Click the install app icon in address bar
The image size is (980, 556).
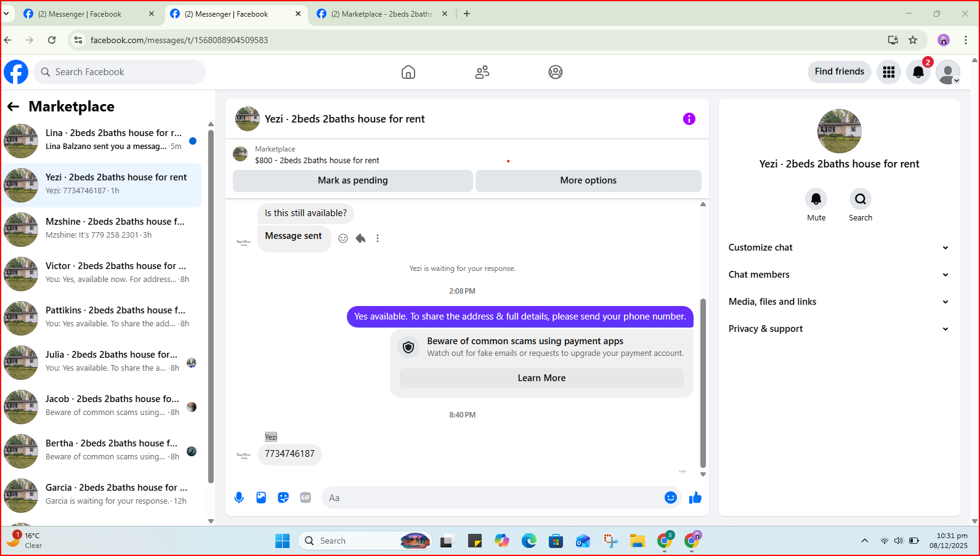point(893,40)
